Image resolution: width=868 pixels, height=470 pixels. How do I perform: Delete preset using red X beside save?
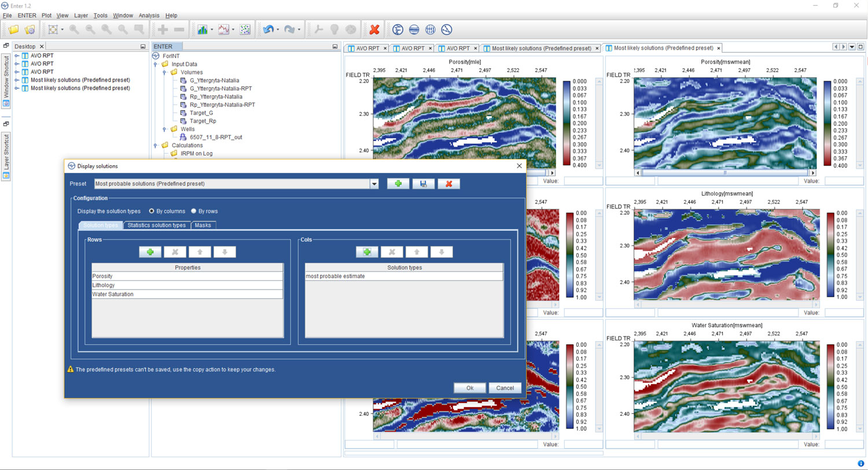pyautogui.click(x=448, y=184)
